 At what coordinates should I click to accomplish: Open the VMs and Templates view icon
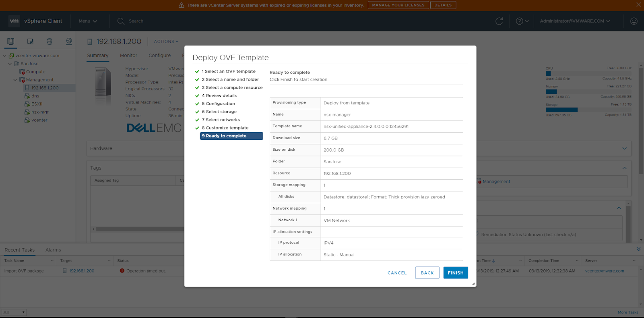point(30,42)
